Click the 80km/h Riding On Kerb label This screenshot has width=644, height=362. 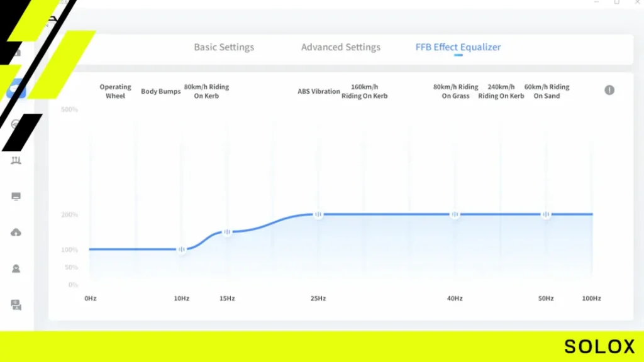point(206,91)
